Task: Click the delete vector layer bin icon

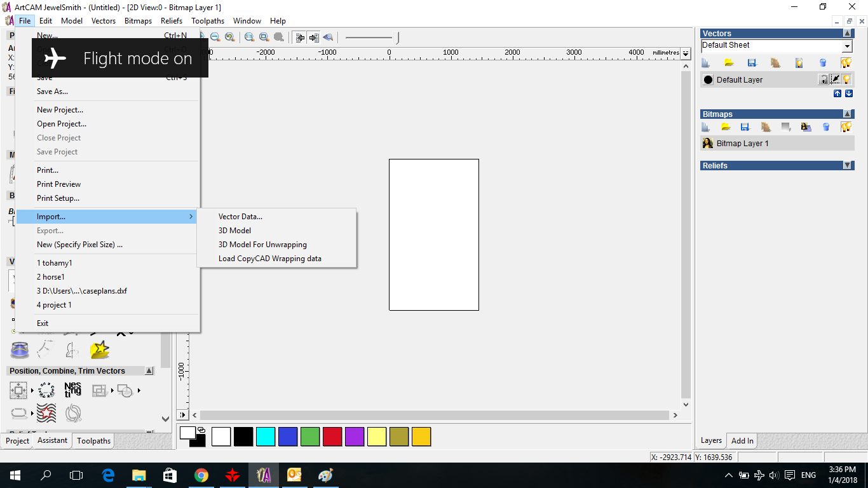Action: (823, 62)
